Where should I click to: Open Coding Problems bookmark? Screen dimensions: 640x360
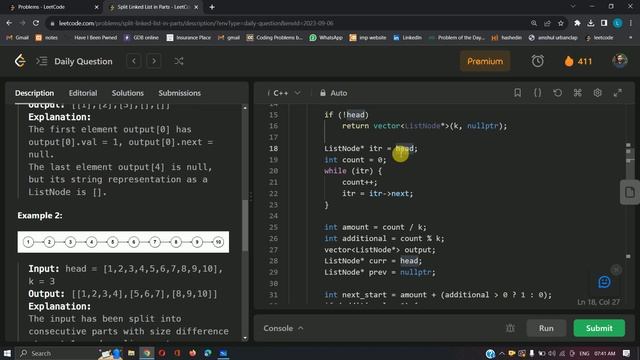pyautogui.click(x=275, y=38)
